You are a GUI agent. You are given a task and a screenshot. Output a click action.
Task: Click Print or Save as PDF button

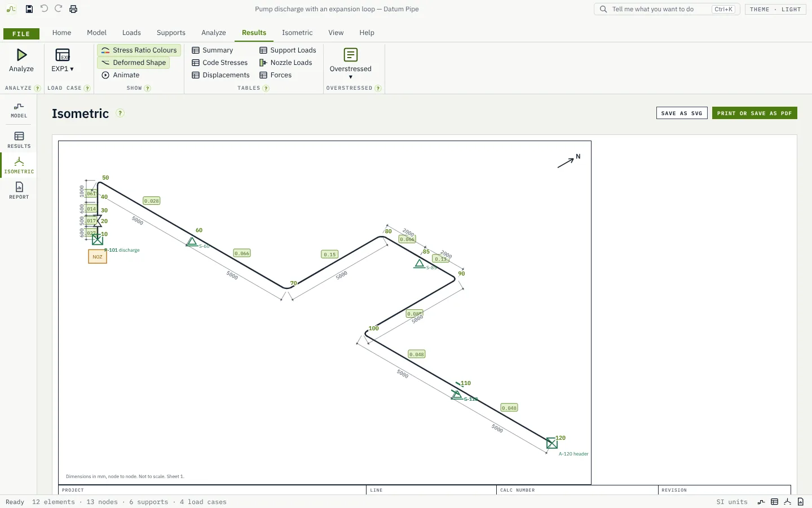pyautogui.click(x=754, y=113)
